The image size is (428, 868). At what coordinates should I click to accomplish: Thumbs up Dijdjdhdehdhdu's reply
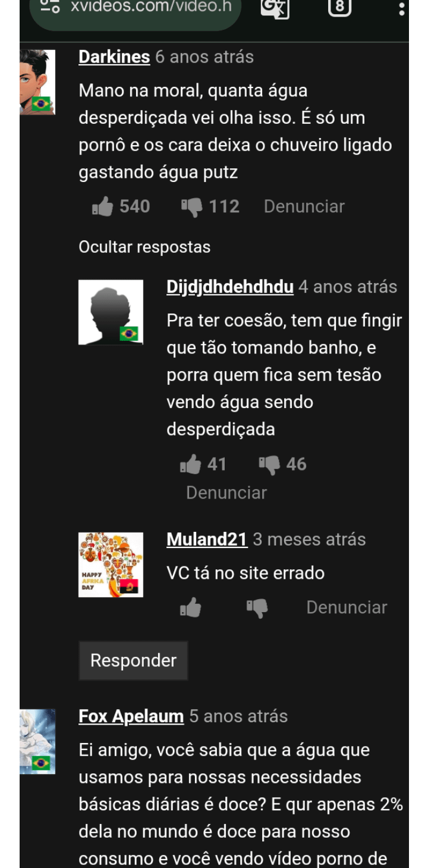point(191,465)
